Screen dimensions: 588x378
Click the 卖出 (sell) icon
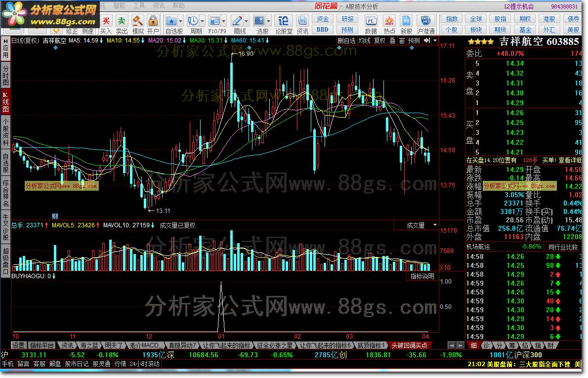(x=122, y=21)
